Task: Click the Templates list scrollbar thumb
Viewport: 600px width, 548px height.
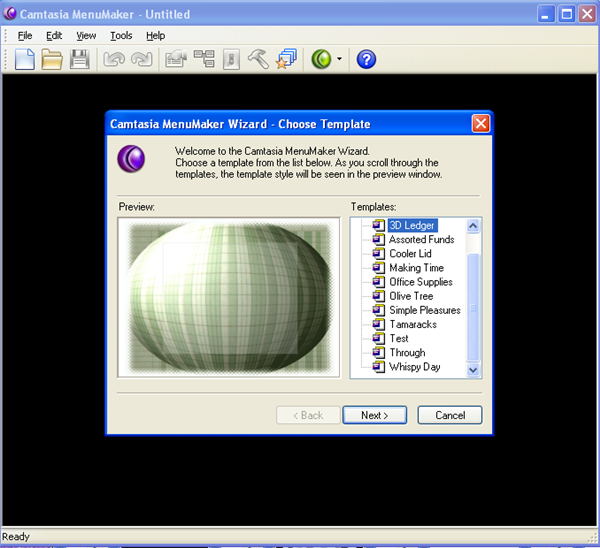Action: 473,307
